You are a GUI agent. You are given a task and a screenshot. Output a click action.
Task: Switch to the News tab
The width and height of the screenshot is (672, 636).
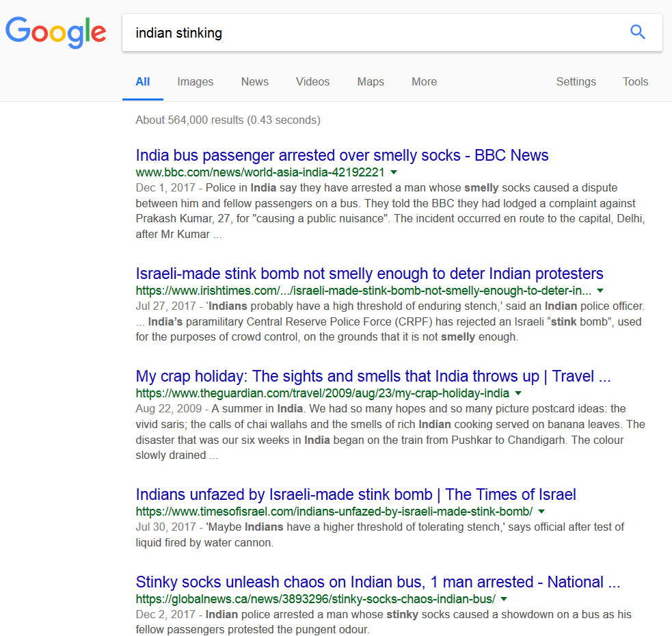click(x=254, y=81)
